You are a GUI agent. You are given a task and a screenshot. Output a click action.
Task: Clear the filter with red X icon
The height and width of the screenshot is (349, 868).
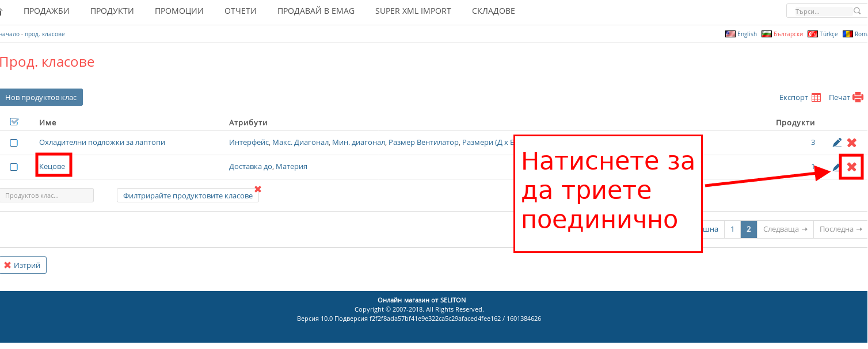[258, 189]
